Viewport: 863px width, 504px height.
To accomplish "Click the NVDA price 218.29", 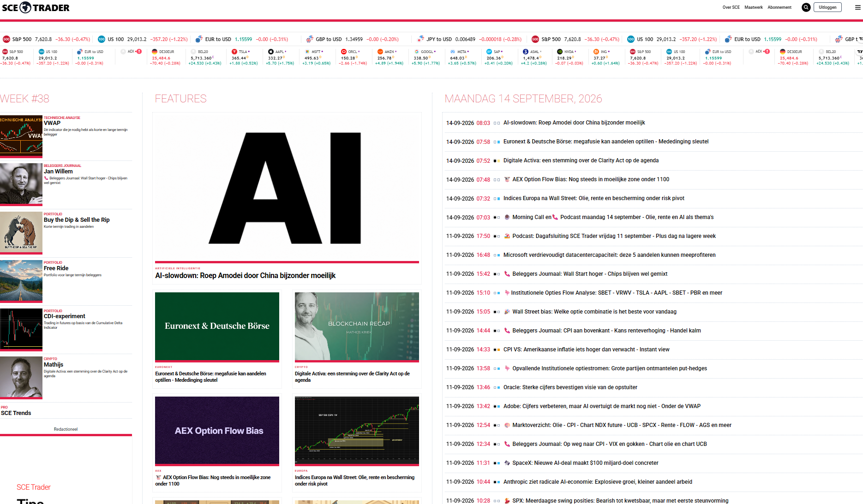I will 564,58.
